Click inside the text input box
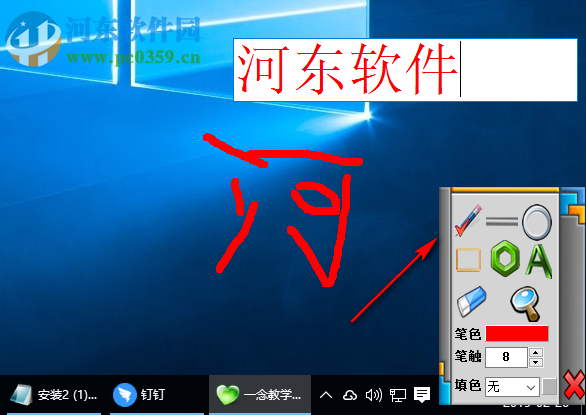Viewport: 586px width, 415px height. pos(405,70)
